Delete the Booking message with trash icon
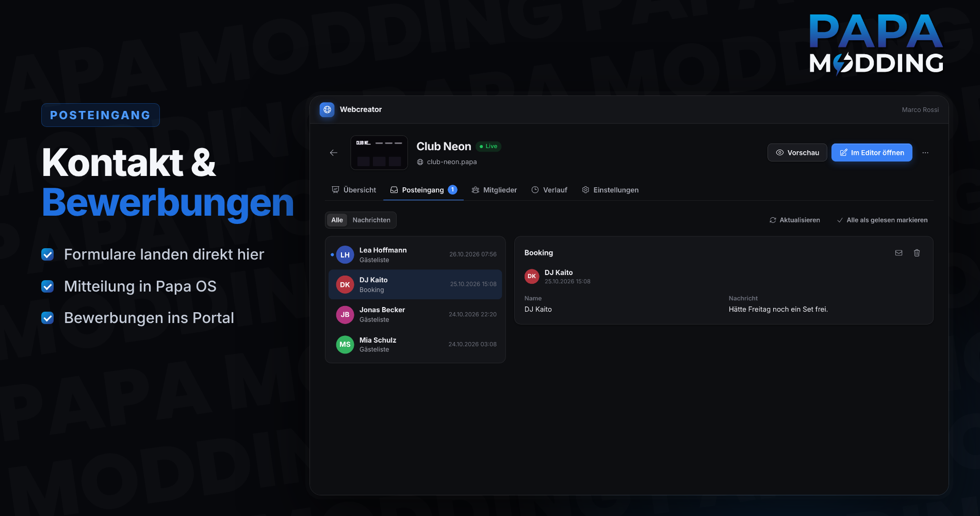 coord(917,253)
